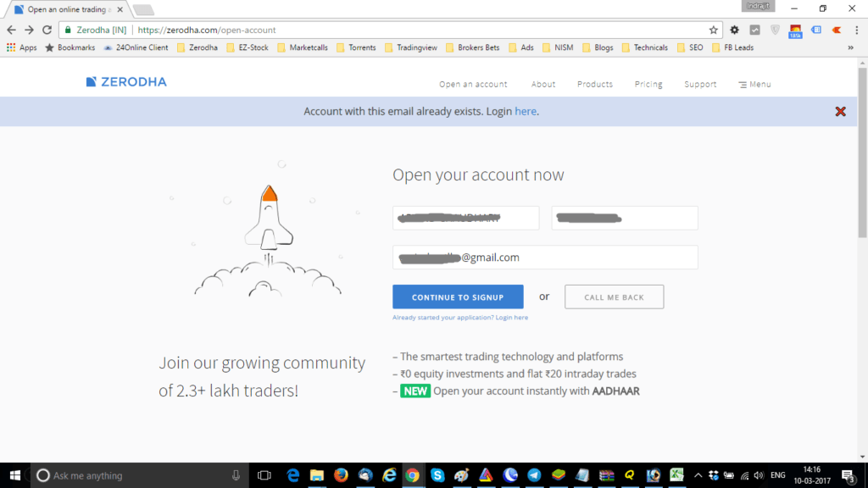The height and width of the screenshot is (488, 868).
Task: Open the Blogs bookmarks folder
Action: (x=598, y=47)
